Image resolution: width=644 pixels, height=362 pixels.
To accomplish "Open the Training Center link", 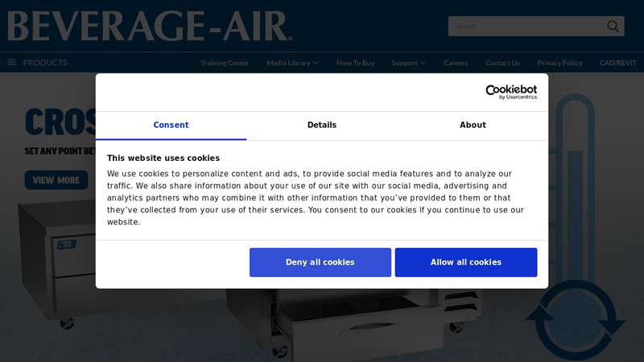I will tap(225, 63).
